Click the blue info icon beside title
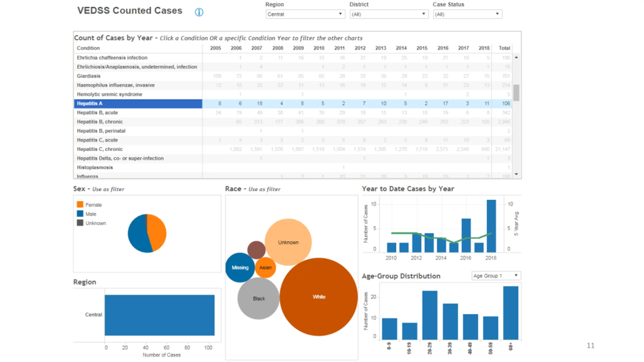Screen dimensions: 644x362 tap(199, 12)
